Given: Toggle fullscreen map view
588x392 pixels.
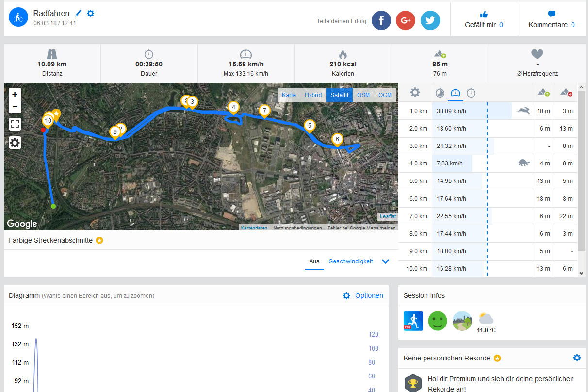Looking at the screenshot, I should [15, 125].
